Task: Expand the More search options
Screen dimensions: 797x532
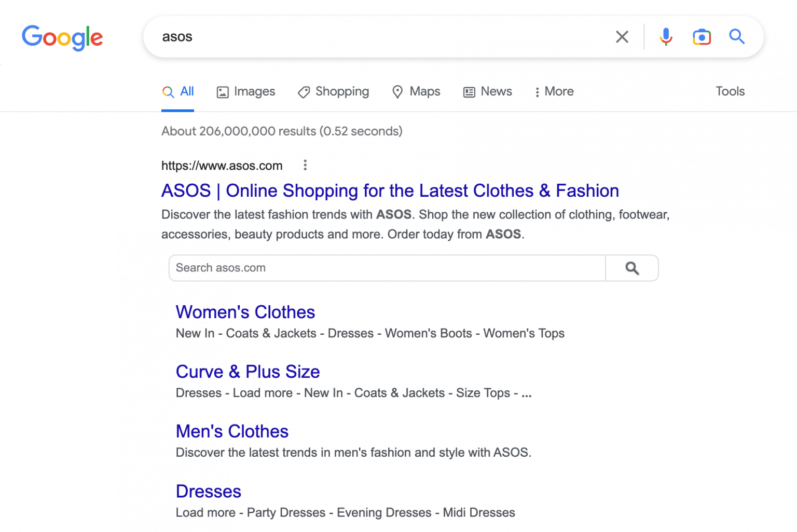Action: 554,91
